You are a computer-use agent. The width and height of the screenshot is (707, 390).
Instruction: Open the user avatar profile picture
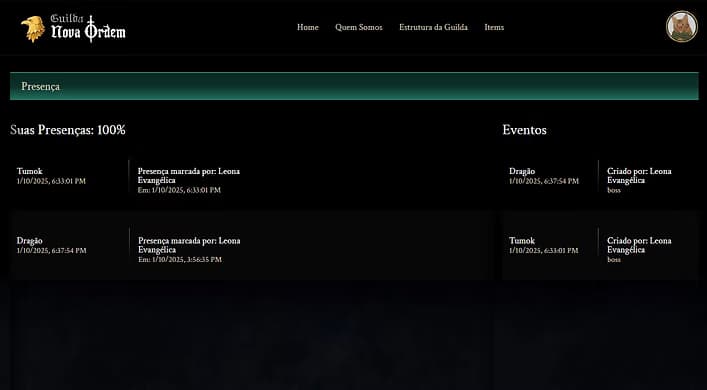coord(682,27)
